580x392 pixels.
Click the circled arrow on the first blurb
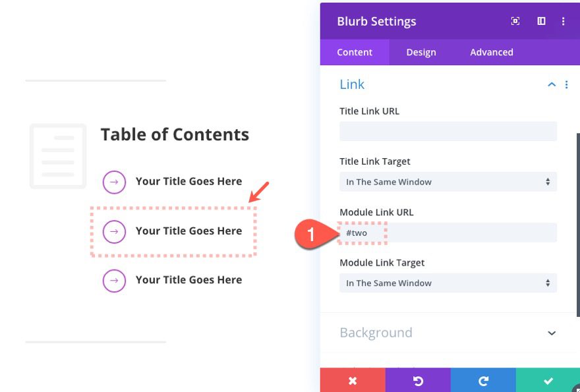coord(115,181)
